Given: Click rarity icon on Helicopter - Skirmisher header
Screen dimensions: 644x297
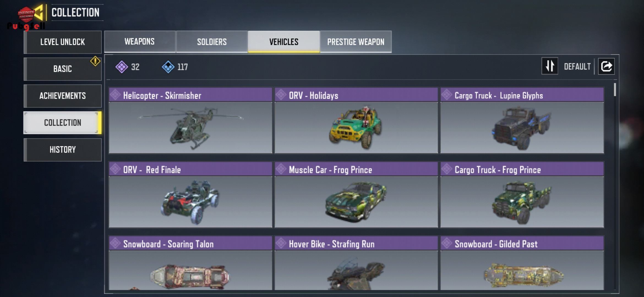Looking at the screenshot, I should click(115, 95).
